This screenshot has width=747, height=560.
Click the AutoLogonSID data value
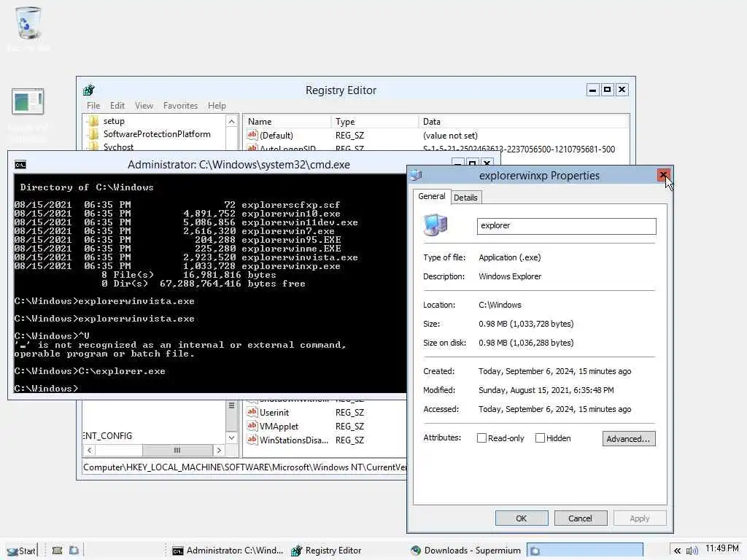519,149
